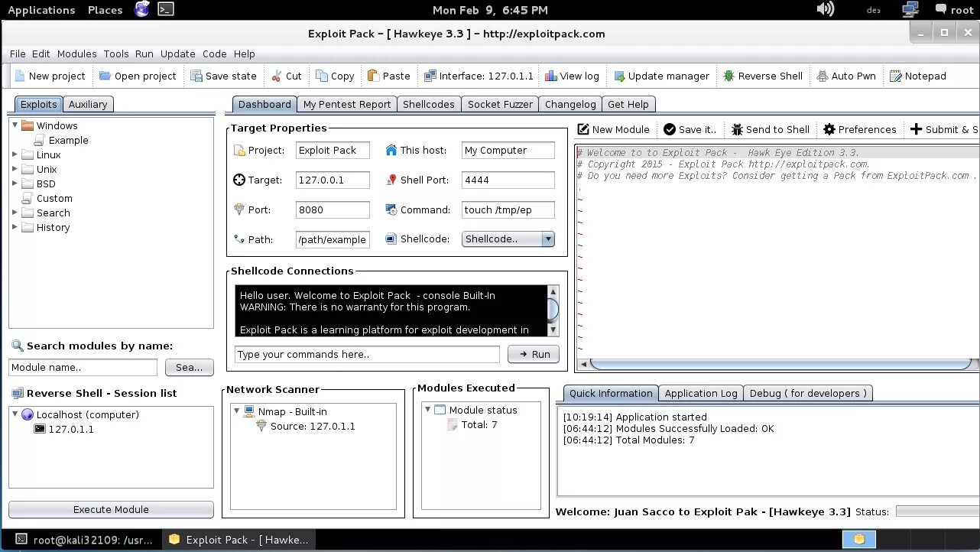The height and width of the screenshot is (552, 980).
Task: Click the workspace switcher in bottom panel
Action: [858, 539]
